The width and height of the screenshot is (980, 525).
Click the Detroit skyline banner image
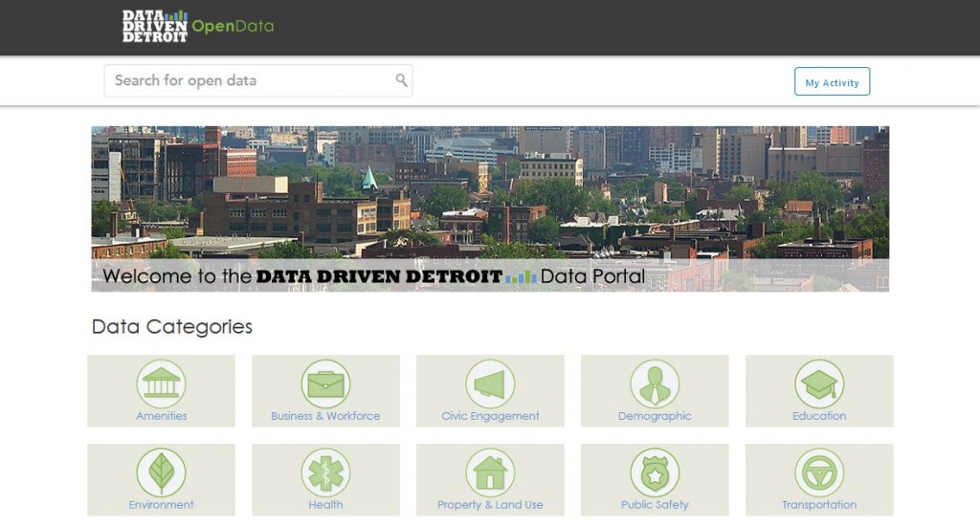pyautogui.click(x=490, y=208)
